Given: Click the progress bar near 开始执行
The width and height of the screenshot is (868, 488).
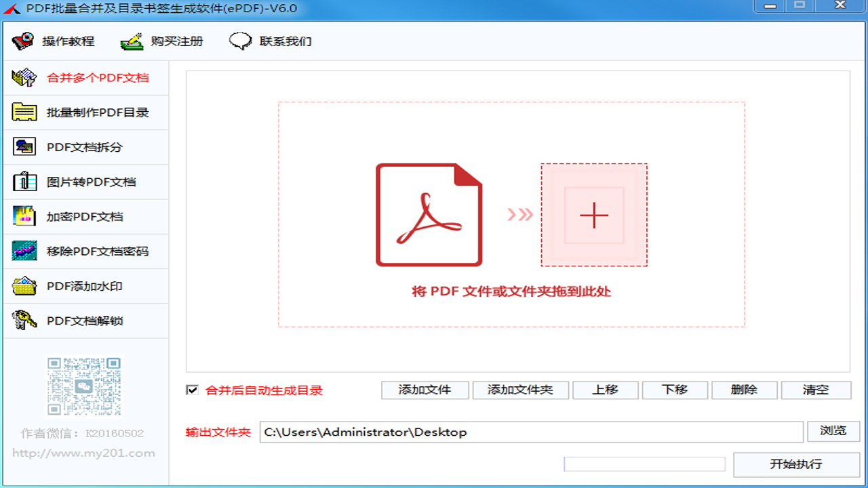Looking at the screenshot, I should [645, 464].
